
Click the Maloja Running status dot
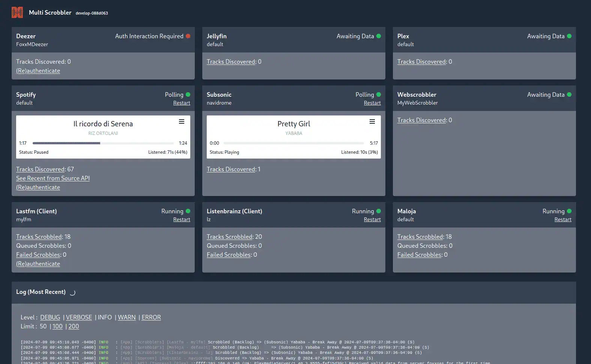[x=569, y=211]
